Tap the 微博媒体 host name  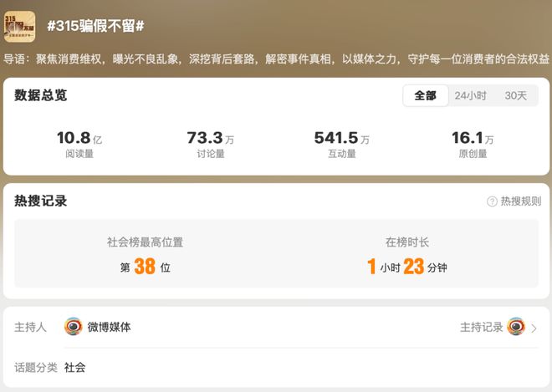click(x=109, y=327)
